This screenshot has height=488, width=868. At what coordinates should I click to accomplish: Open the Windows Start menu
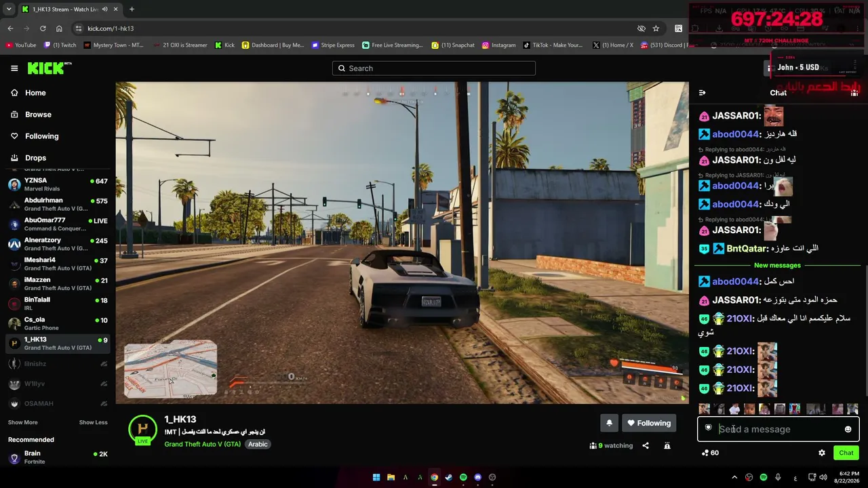(x=376, y=477)
